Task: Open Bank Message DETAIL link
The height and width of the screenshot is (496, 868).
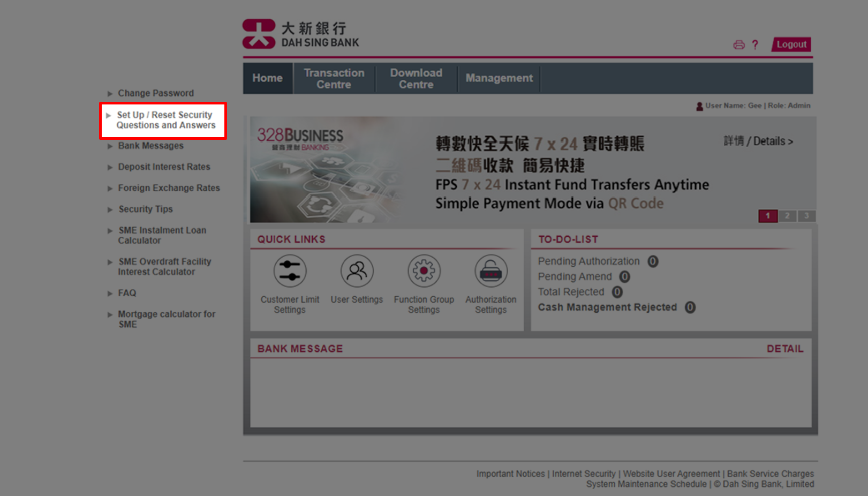Action: pyautogui.click(x=784, y=349)
